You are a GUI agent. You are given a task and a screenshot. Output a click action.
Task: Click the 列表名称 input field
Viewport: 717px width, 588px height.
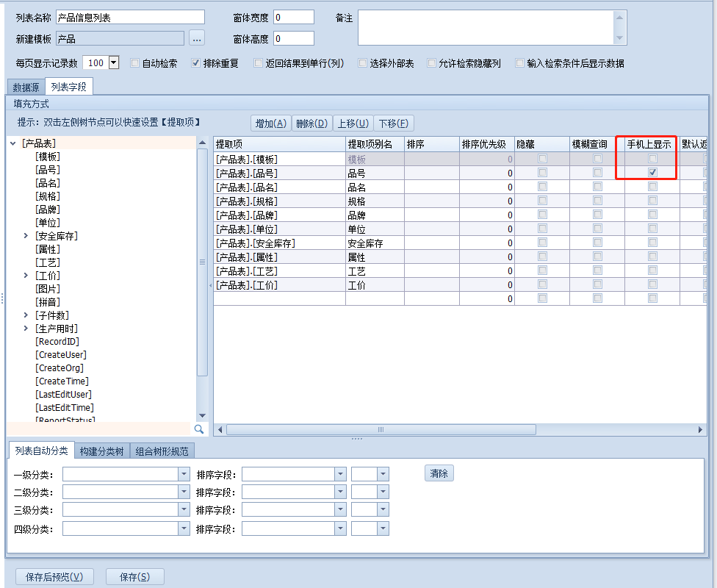(130, 18)
